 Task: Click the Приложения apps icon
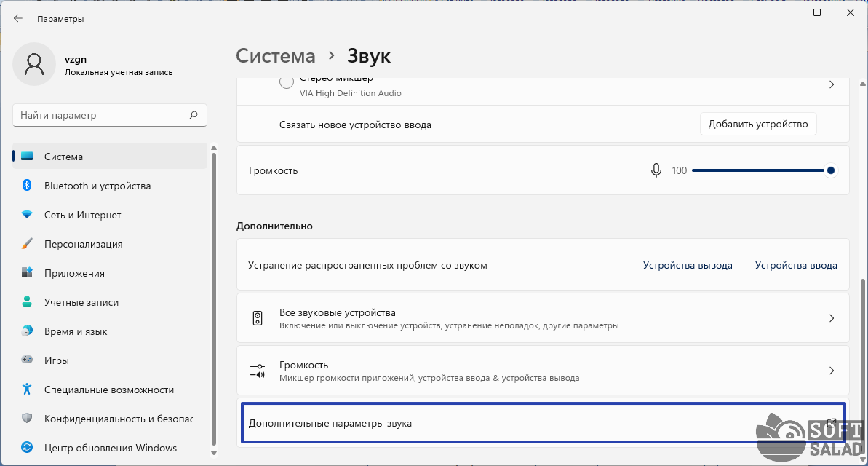point(27,273)
